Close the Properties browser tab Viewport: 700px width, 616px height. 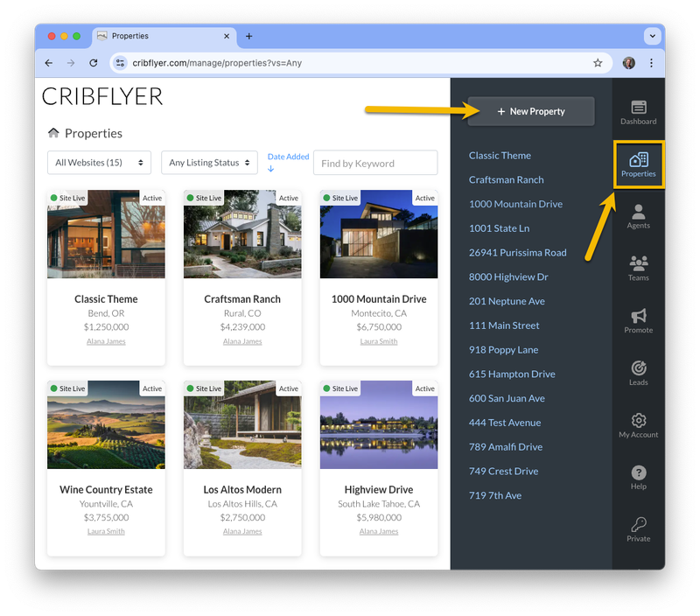(227, 36)
